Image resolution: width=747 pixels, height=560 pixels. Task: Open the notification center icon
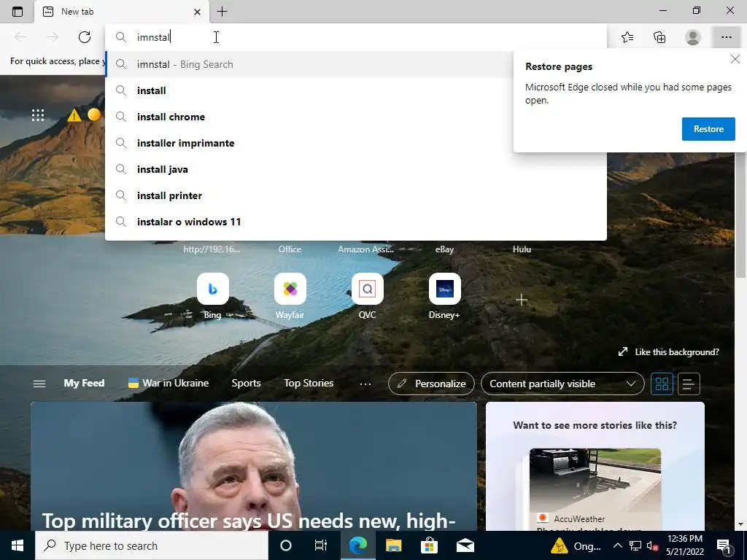tap(724, 545)
